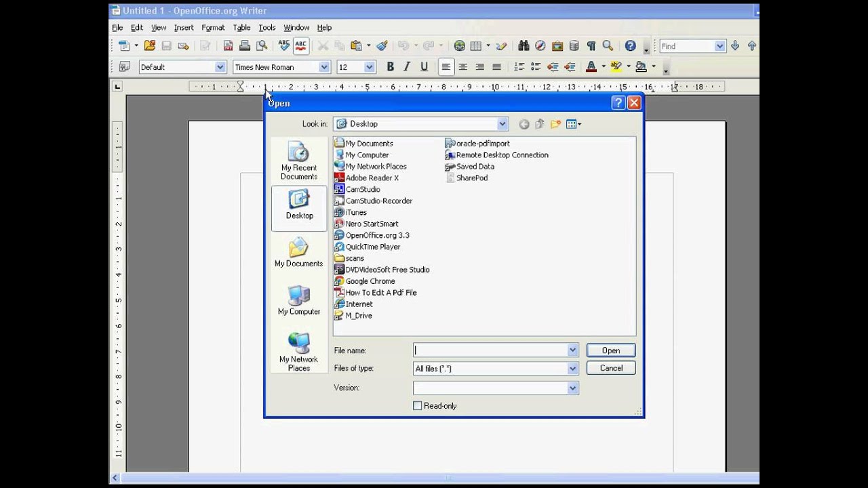
Task: Select Justified paragraph alignment
Action: pos(496,66)
